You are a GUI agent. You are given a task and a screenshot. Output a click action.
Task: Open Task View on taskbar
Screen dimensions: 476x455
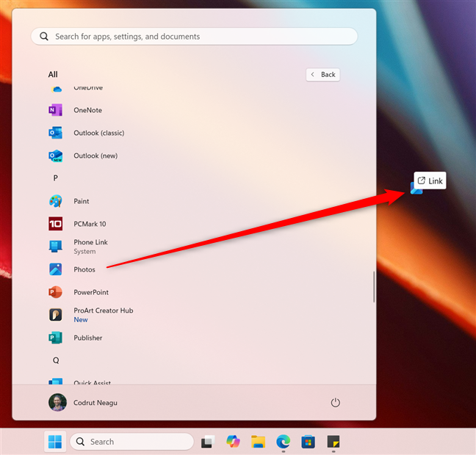[208, 442]
